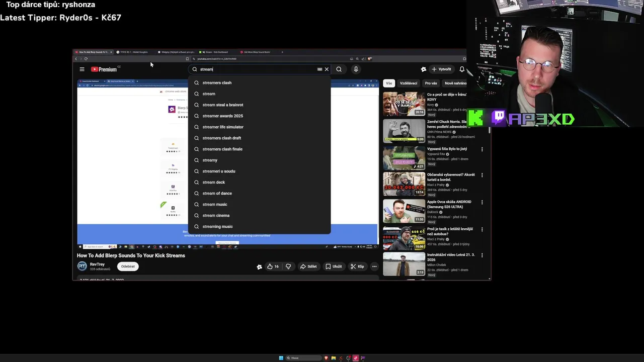Viewport: 644px width, 362px height.
Task: Subscribe with the Odebírat button
Action: 128,266
